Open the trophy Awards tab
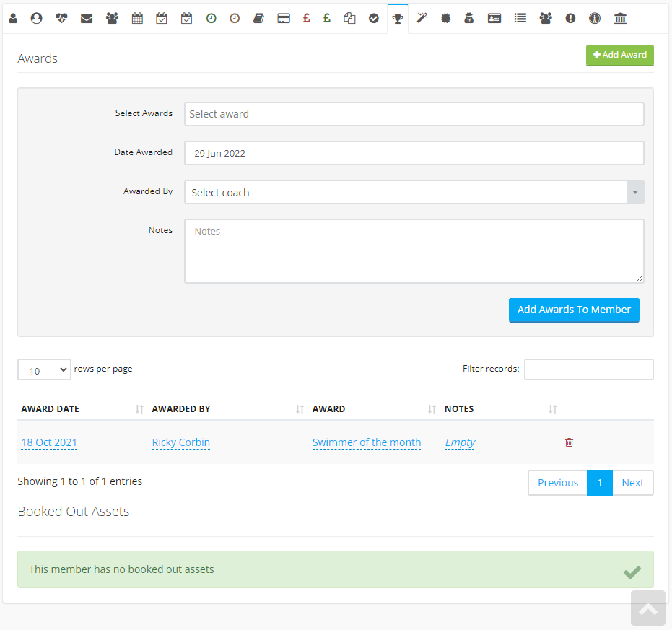672x630 pixels. tap(397, 19)
